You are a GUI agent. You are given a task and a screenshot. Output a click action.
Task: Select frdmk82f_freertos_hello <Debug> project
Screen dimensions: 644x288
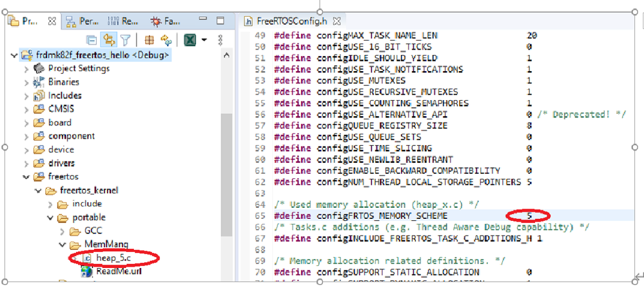point(102,55)
